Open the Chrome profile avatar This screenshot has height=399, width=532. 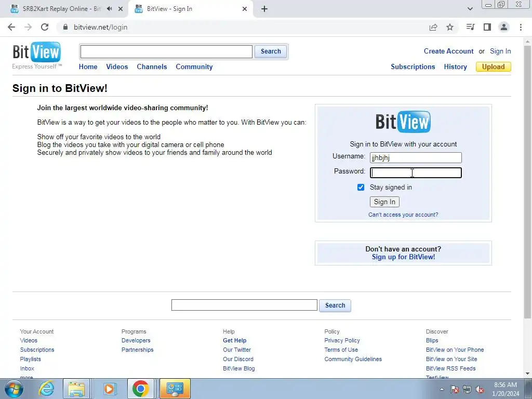pos(504,27)
